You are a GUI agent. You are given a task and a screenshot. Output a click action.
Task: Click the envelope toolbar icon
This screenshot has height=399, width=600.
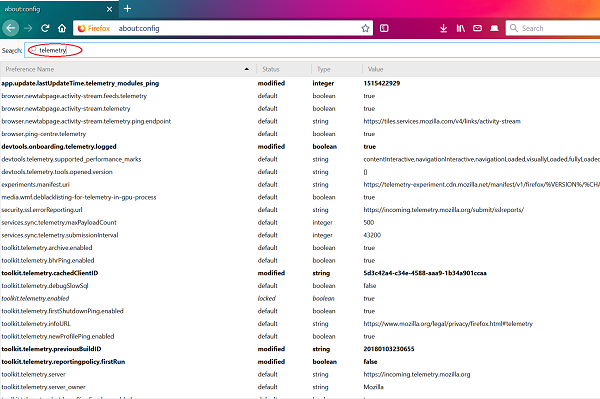coord(477,28)
